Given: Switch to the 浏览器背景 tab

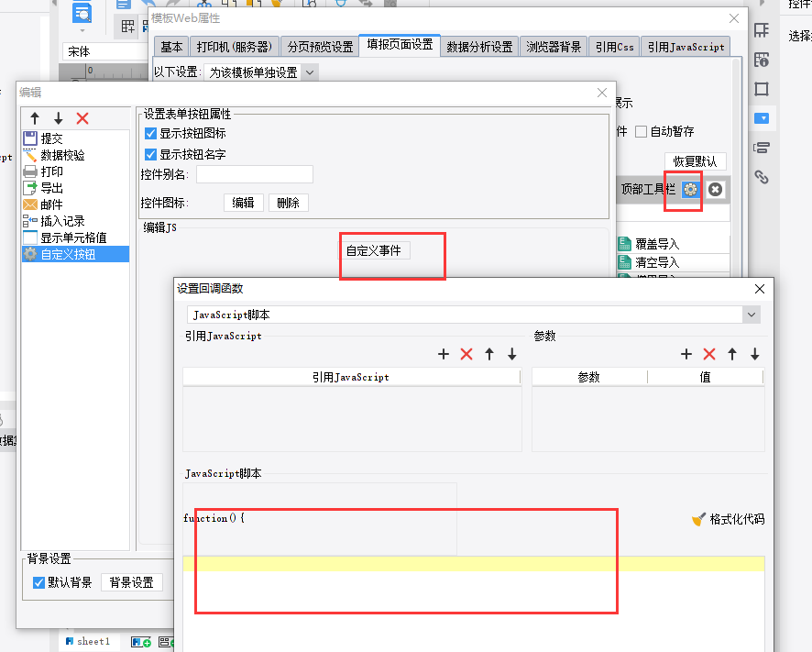Looking at the screenshot, I should tap(554, 47).
